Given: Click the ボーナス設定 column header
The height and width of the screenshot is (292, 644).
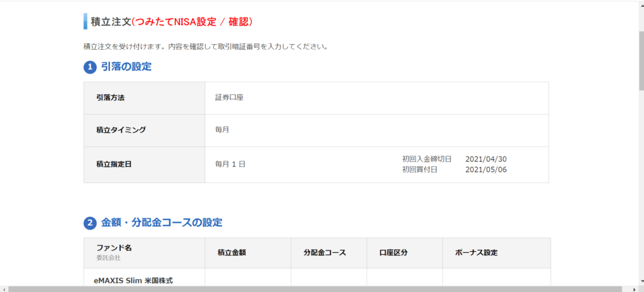Looking at the screenshot, I should (477, 253).
